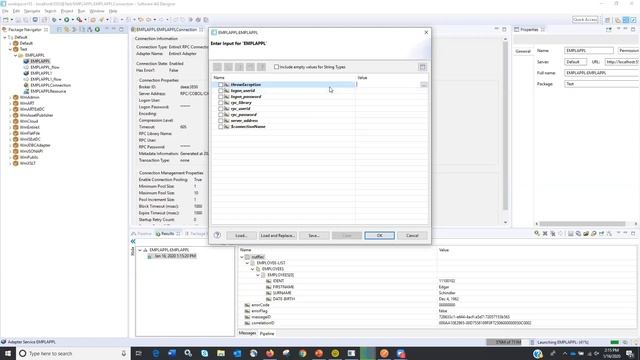Click the Quick Access box

(x=585, y=20)
